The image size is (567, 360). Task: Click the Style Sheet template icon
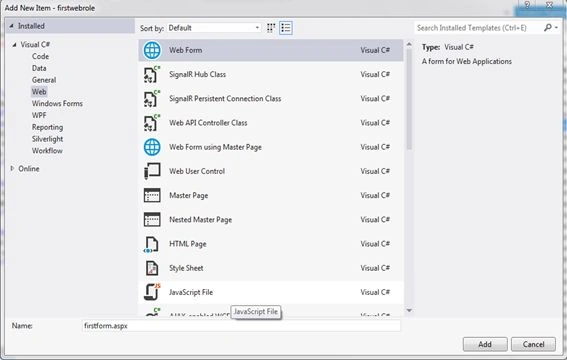(x=152, y=268)
